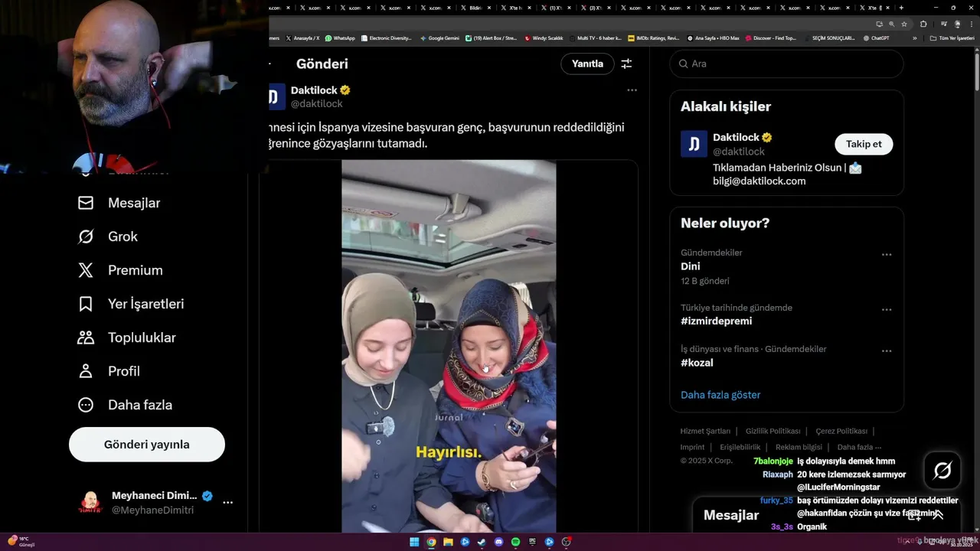Image resolution: width=980 pixels, height=551 pixels.
Task: Open the #kozal trending hashtag
Action: (697, 363)
